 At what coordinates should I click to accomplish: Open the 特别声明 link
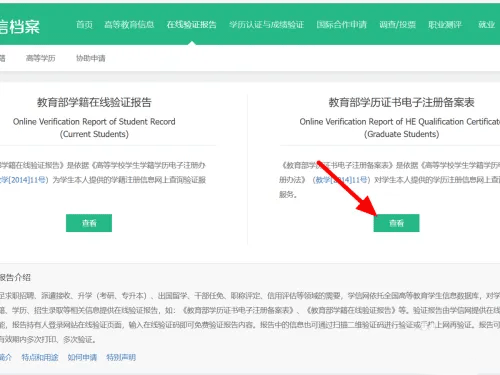pyautogui.click(x=121, y=358)
